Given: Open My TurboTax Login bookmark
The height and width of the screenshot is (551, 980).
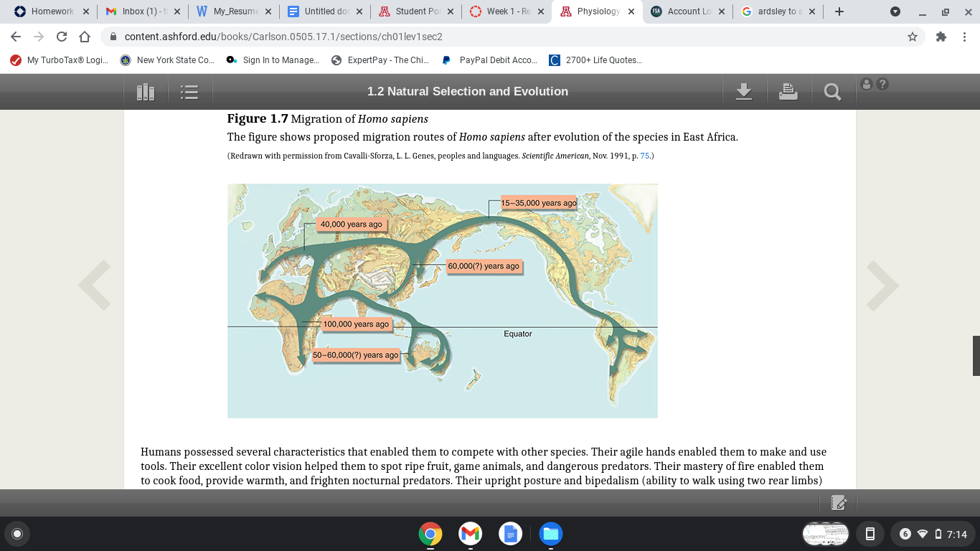Looking at the screenshot, I should (x=60, y=60).
